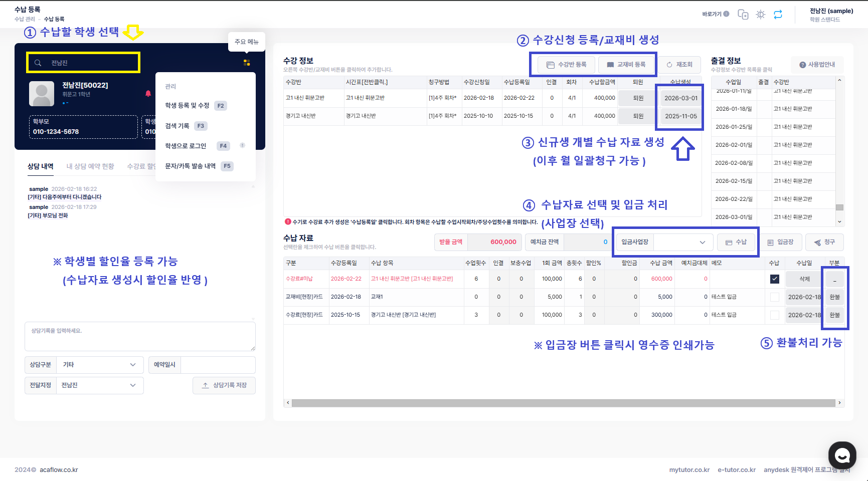Image resolution: width=868 pixels, height=481 pixels.
Task: Click the 상담기록 입력 text area
Action: point(140,336)
